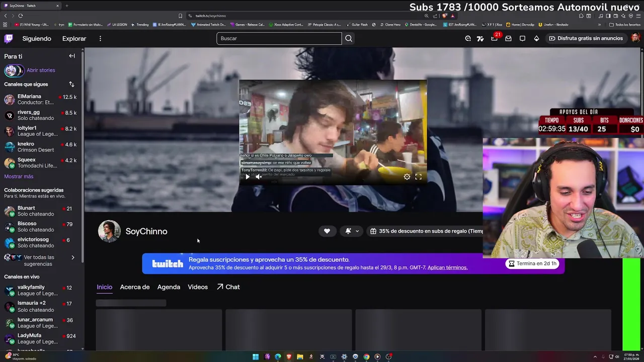Open the circular activity icon beside Turbo
Screen dimensions: 644x362
[468, 38]
